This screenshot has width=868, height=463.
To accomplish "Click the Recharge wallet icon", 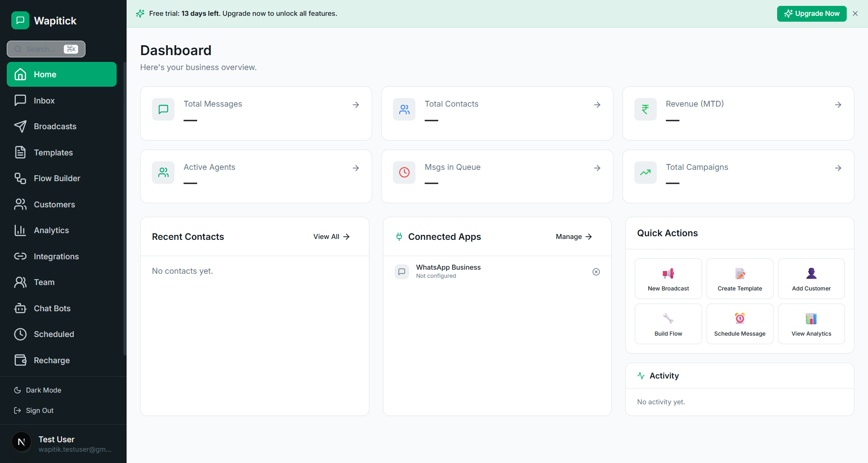I will 20,360.
